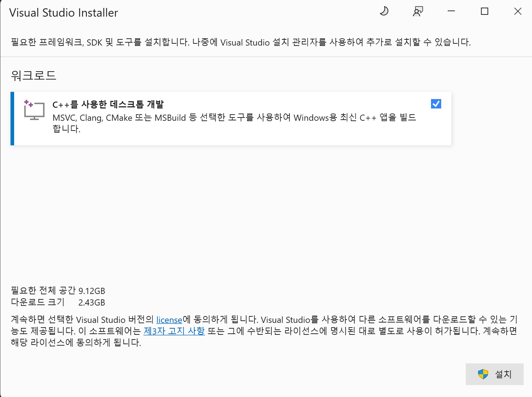Click the MSVC, Clang, CMake workload description
Image resolution: width=532 pixels, height=397 pixels.
click(235, 123)
